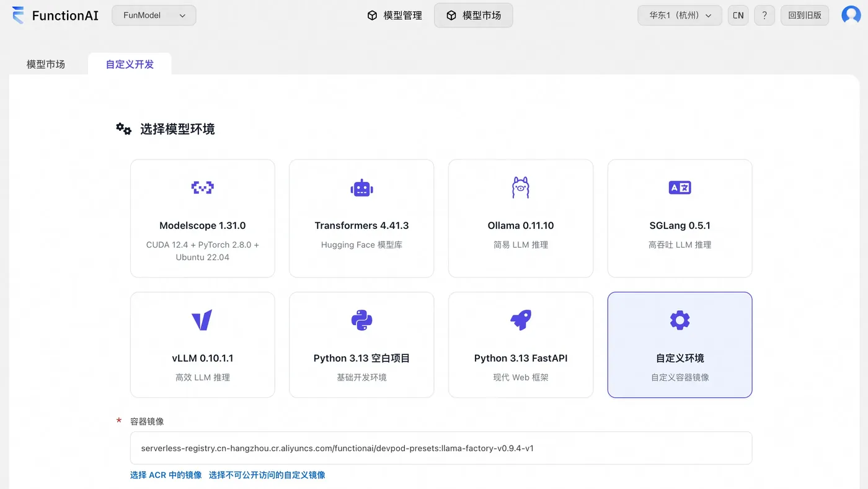Select the Transformers 4.41.3 environment
This screenshot has width=868, height=489.
[x=361, y=218]
